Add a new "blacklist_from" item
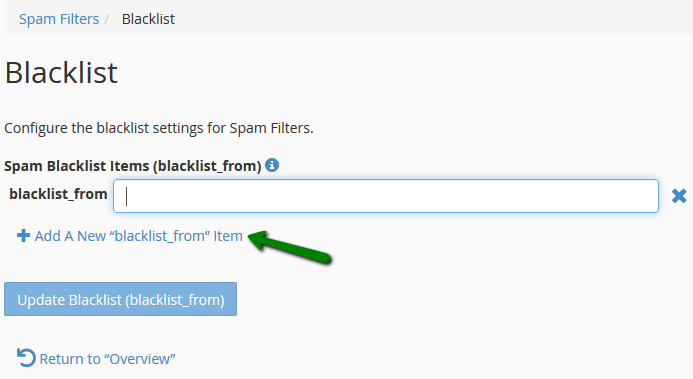Viewport: 693px width, 379px height. [129, 236]
